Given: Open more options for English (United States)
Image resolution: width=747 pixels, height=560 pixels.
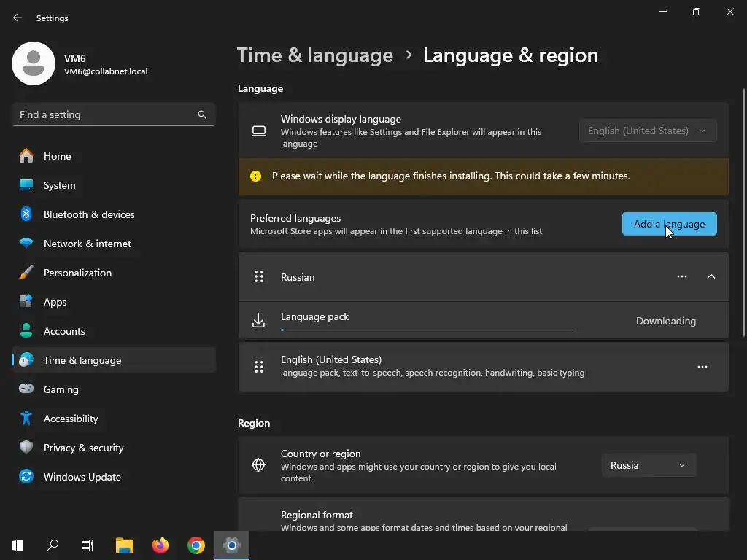Looking at the screenshot, I should (703, 367).
